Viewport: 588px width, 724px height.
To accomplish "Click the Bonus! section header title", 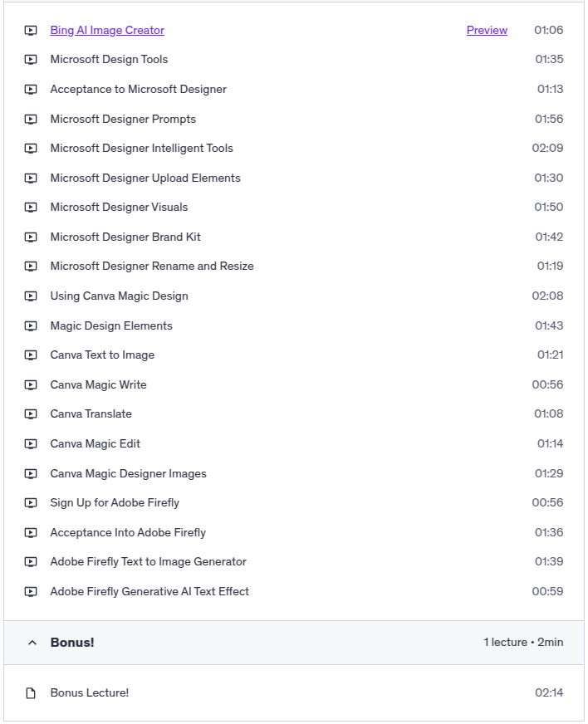I will [72, 643].
